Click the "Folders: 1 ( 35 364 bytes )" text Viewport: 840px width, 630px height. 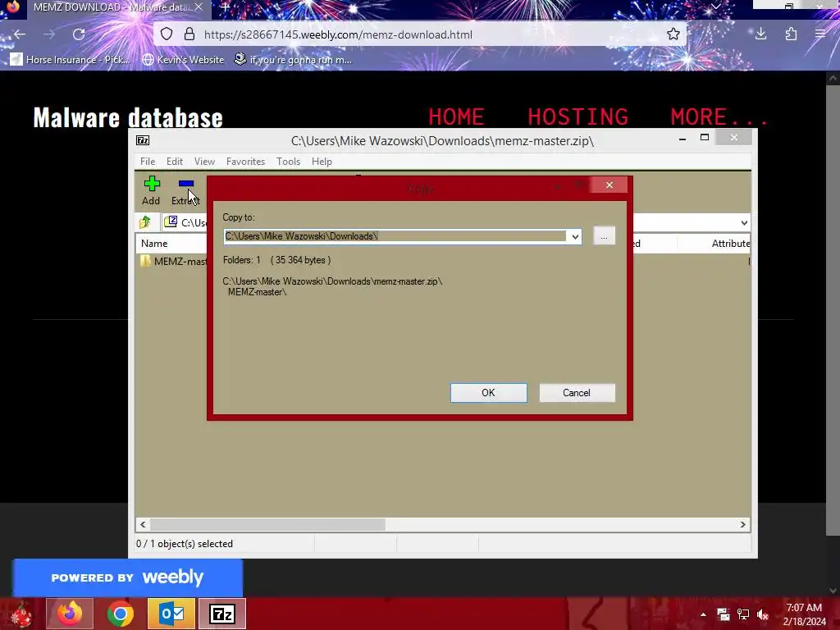click(x=276, y=260)
